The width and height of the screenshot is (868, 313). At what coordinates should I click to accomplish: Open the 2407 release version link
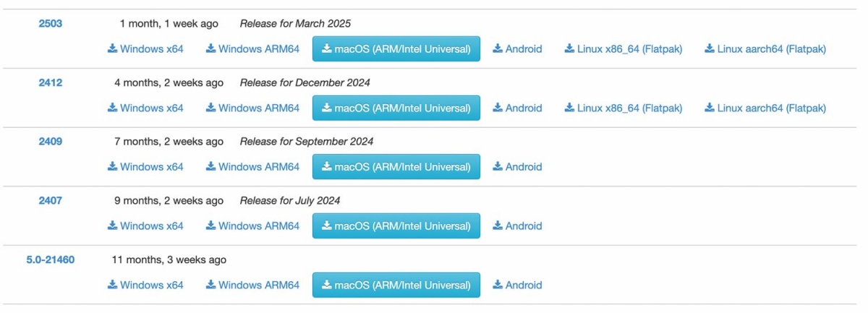(51, 200)
